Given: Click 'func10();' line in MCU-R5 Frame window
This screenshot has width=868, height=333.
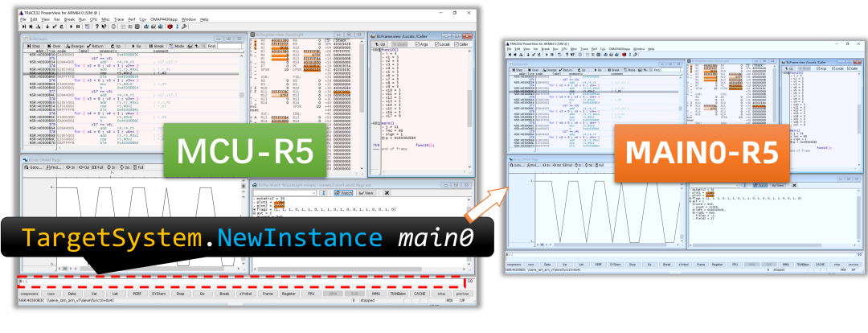Looking at the screenshot, I should (425, 145).
